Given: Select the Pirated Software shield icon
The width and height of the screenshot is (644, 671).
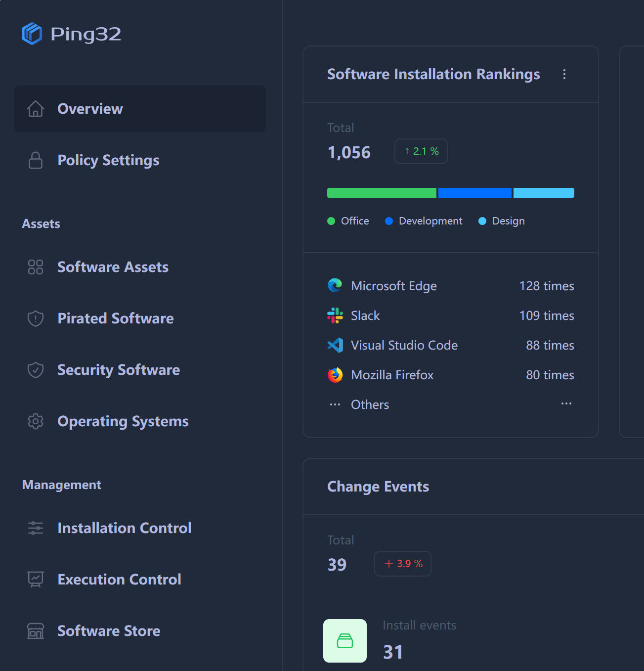Looking at the screenshot, I should tap(36, 318).
